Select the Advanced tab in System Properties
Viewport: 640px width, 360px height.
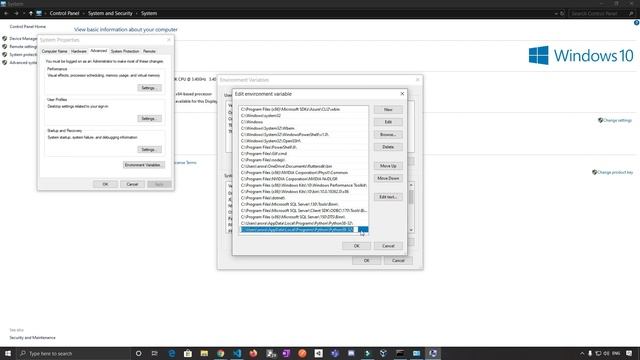coord(98,51)
